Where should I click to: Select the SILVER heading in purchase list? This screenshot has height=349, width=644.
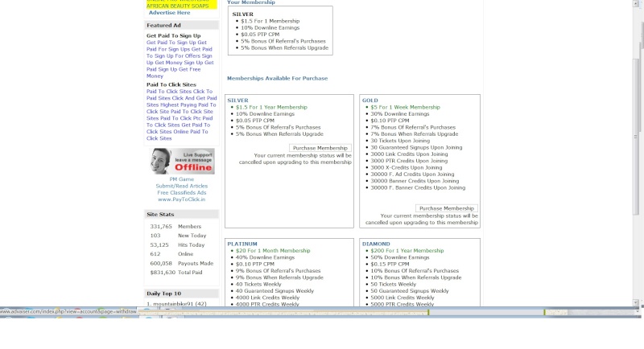pos(237,100)
